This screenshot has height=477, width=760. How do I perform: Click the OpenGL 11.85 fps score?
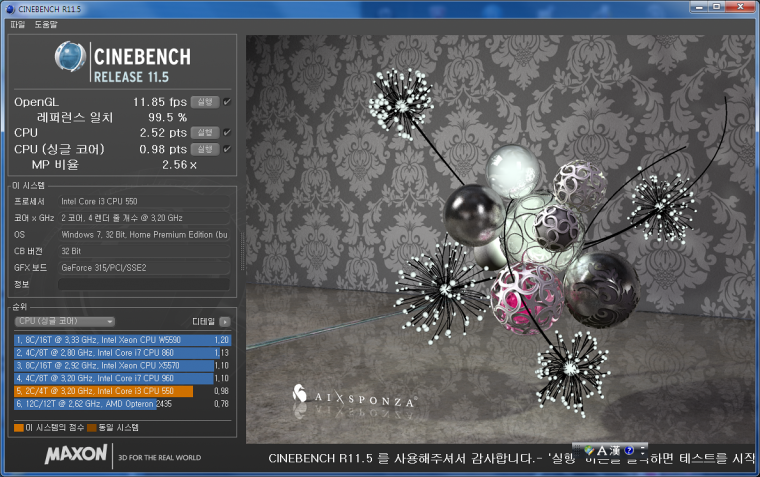point(160,102)
